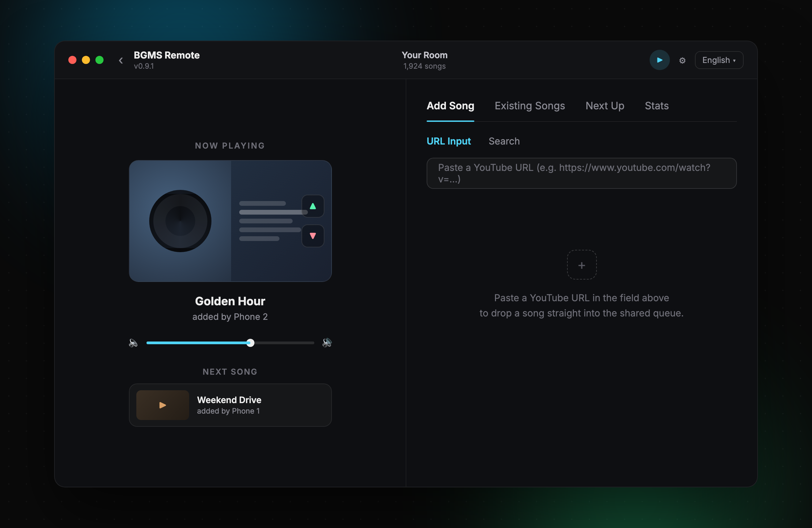This screenshot has width=812, height=528.
Task: Switch to the Existing Songs tab
Action: click(x=529, y=106)
